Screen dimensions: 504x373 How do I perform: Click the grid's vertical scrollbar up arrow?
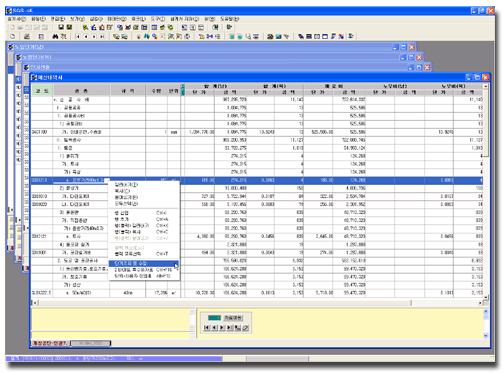(486, 86)
